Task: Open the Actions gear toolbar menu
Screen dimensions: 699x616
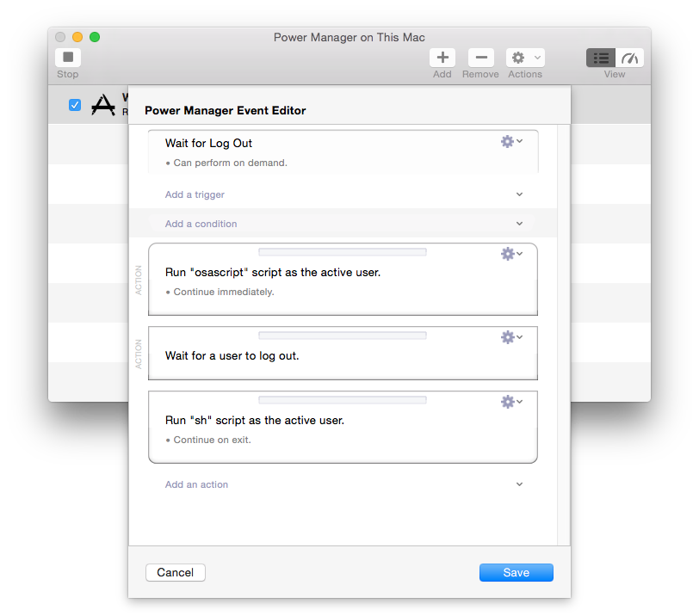Action: (525, 58)
